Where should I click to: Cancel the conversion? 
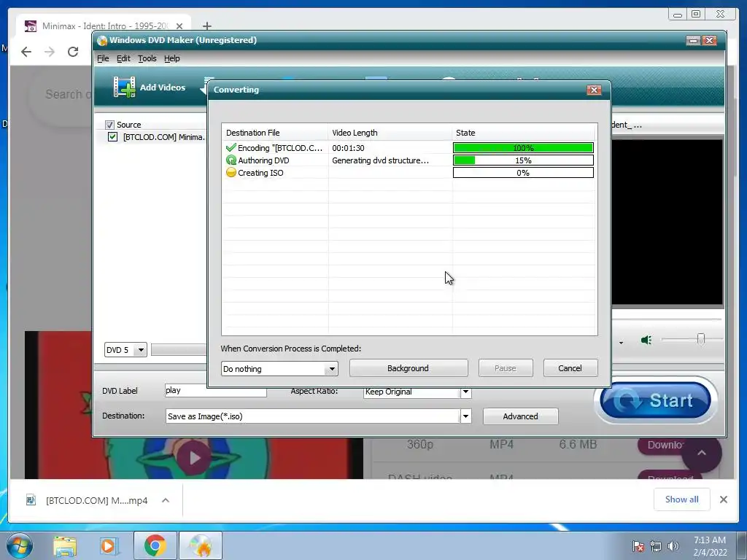pyautogui.click(x=570, y=368)
